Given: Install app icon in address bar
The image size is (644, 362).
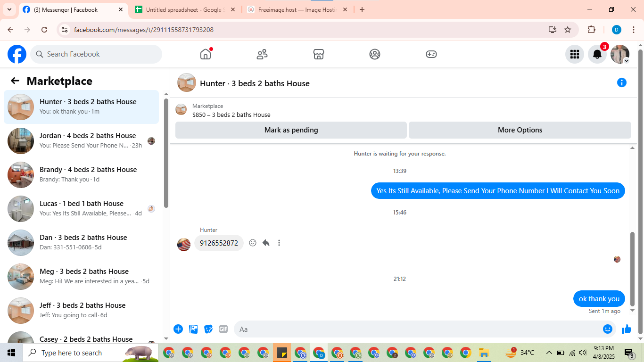Looking at the screenshot, I should (553, 30).
